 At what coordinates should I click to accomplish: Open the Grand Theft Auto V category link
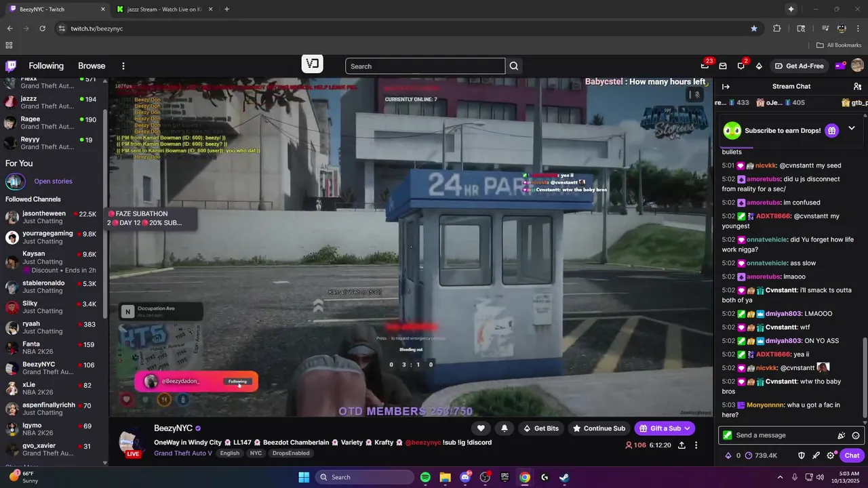pyautogui.click(x=182, y=453)
